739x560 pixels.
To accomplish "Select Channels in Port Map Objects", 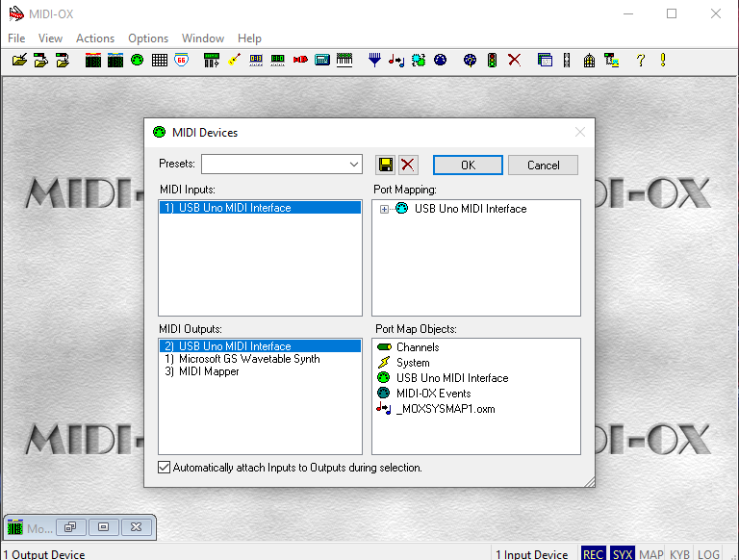I will click(408, 347).
